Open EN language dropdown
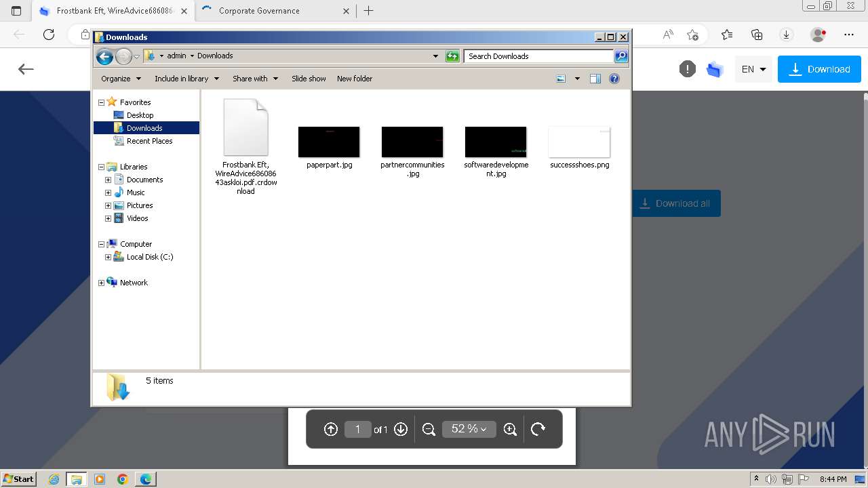The image size is (868, 488). 753,69
